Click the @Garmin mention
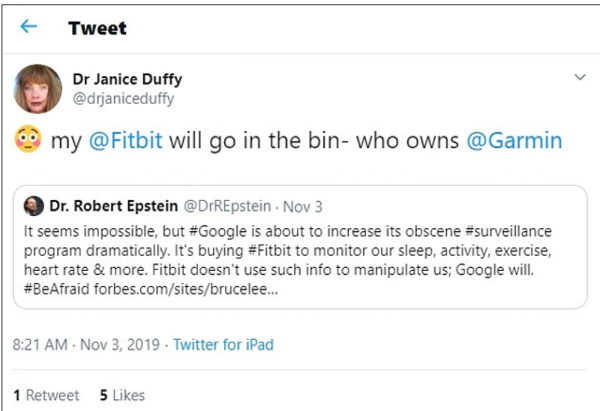This screenshot has width=600, height=411. 514,140
